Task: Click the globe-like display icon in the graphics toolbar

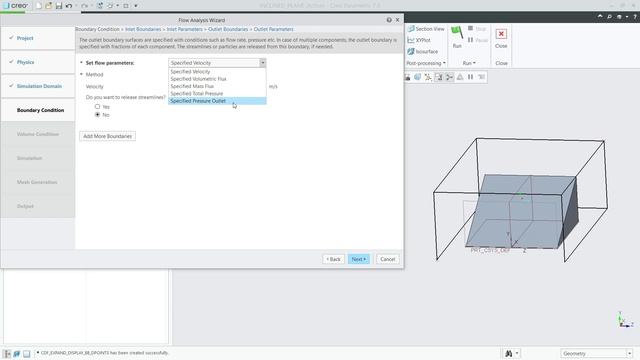Action: click(418, 77)
